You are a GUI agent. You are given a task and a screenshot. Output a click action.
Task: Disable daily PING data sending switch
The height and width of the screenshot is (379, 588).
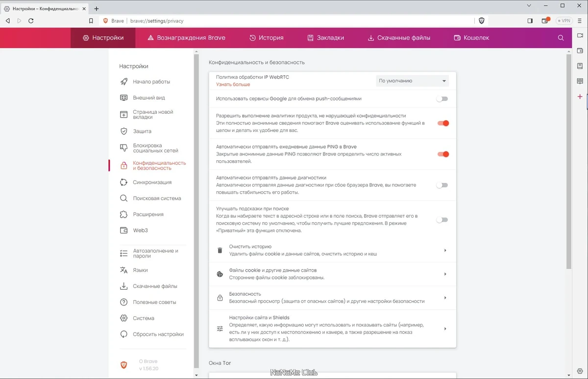pyautogui.click(x=443, y=154)
